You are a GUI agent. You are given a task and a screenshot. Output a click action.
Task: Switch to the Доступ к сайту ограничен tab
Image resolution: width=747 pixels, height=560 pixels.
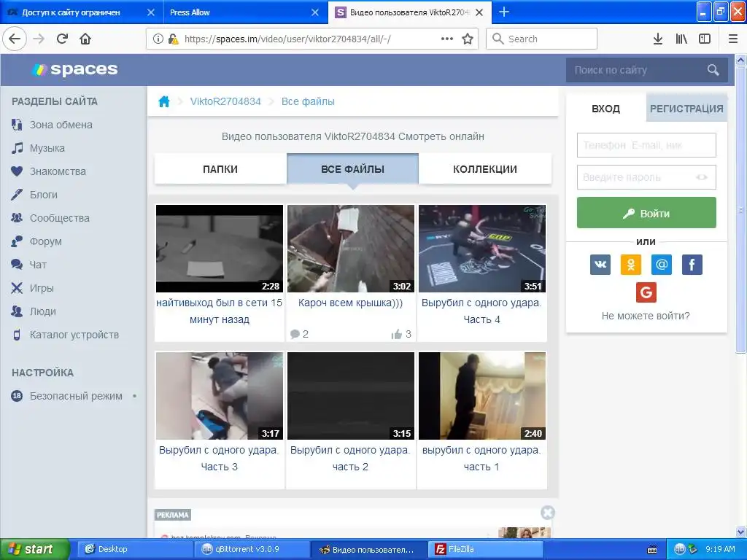tap(71, 12)
